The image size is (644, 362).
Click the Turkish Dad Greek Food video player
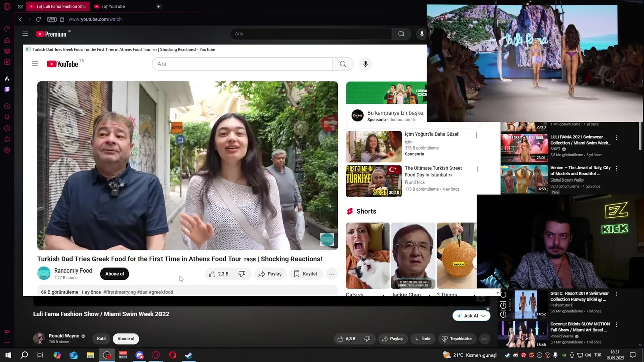pyautogui.click(x=187, y=166)
